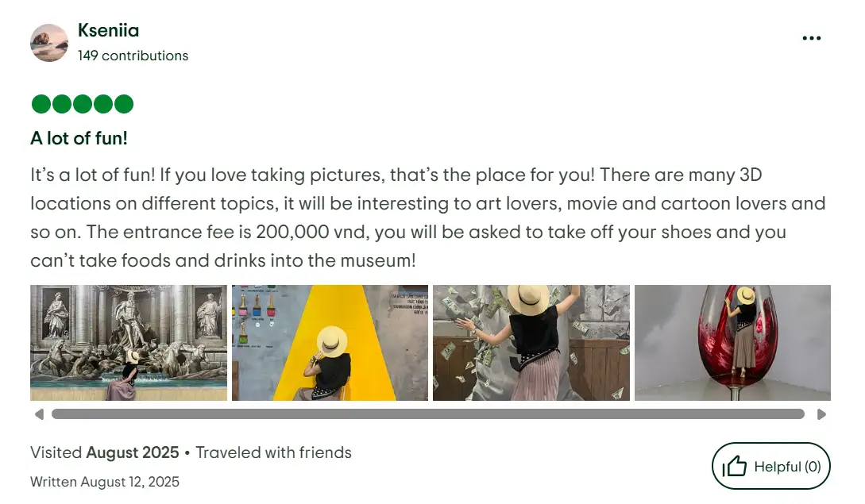Click the review body text paragraph
This screenshot has width=865, height=504.
[428, 217]
